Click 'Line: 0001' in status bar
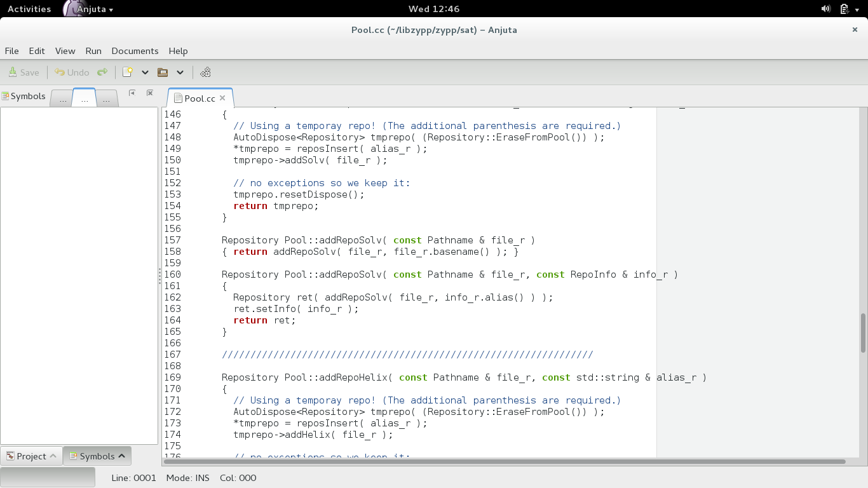Screen dimensions: 868x488 [133, 478]
